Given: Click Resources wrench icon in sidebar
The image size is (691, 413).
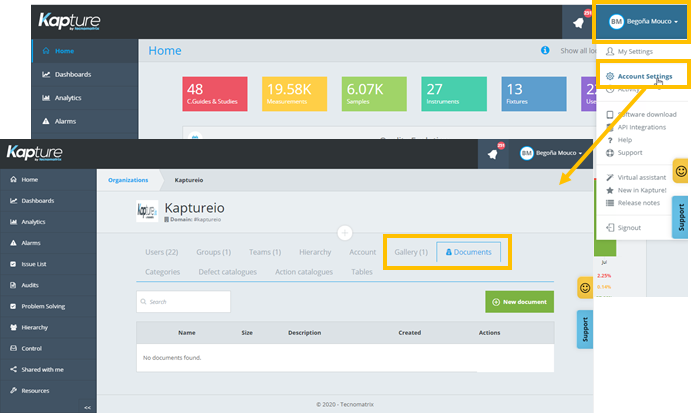Looking at the screenshot, I should pyautogui.click(x=13, y=391).
